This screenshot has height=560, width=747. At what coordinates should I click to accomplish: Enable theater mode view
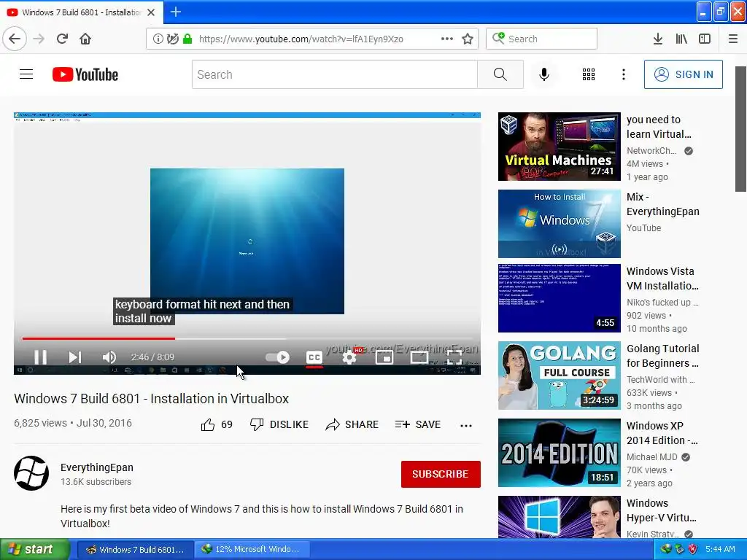coord(419,357)
